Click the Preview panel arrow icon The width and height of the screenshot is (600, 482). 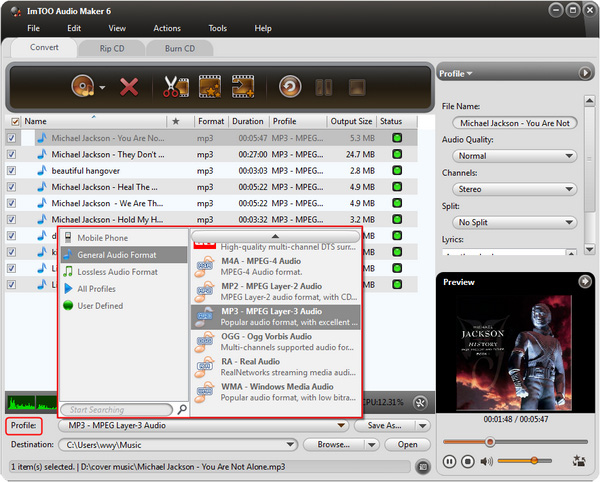click(584, 282)
